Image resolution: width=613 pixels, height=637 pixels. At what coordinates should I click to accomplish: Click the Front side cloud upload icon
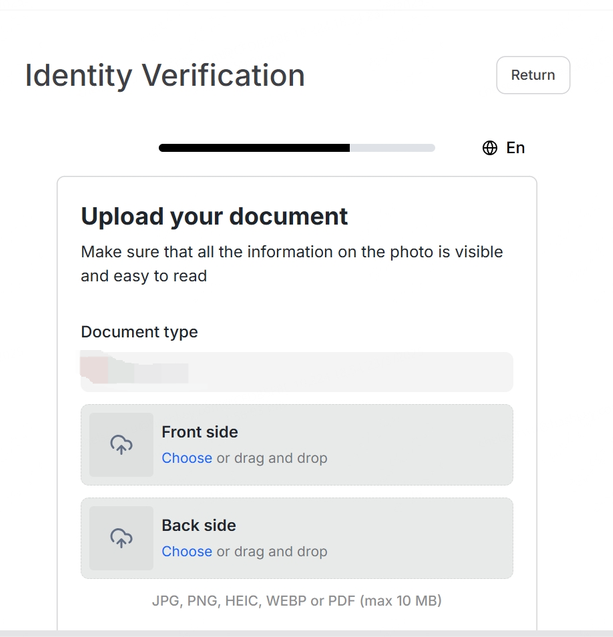tap(121, 445)
